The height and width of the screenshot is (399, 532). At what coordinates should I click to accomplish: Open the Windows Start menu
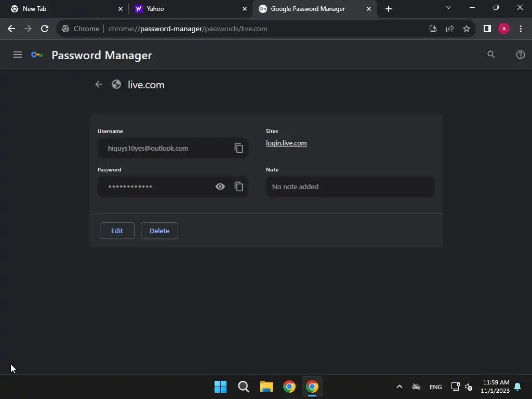[220, 387]
